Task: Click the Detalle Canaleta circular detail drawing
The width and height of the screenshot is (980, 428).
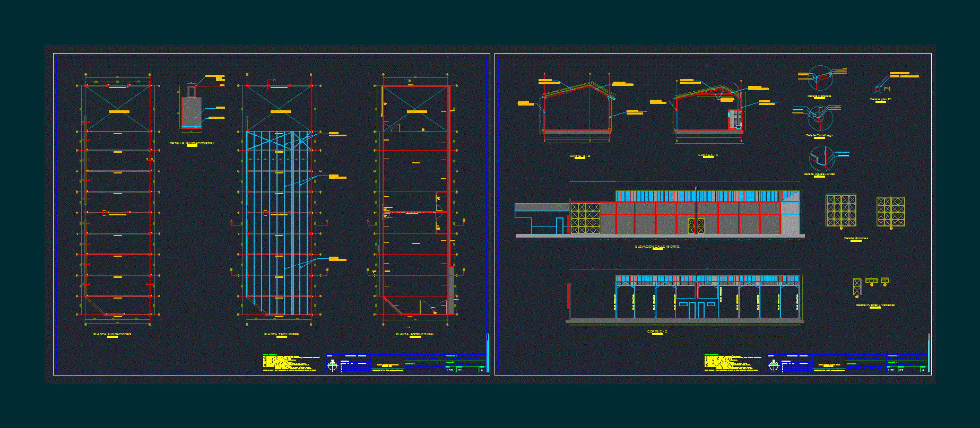Action: pyautogui.click(x=820, y=79)
